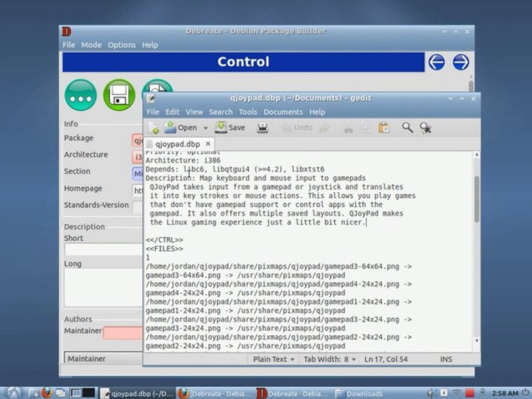Click the power icon at taskbar end
Viewport: 532px width, 399px height.
pos(525,393)
